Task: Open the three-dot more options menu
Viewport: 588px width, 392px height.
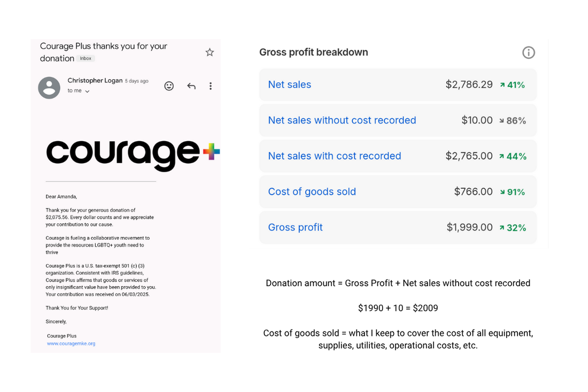Action: (211, 86)
